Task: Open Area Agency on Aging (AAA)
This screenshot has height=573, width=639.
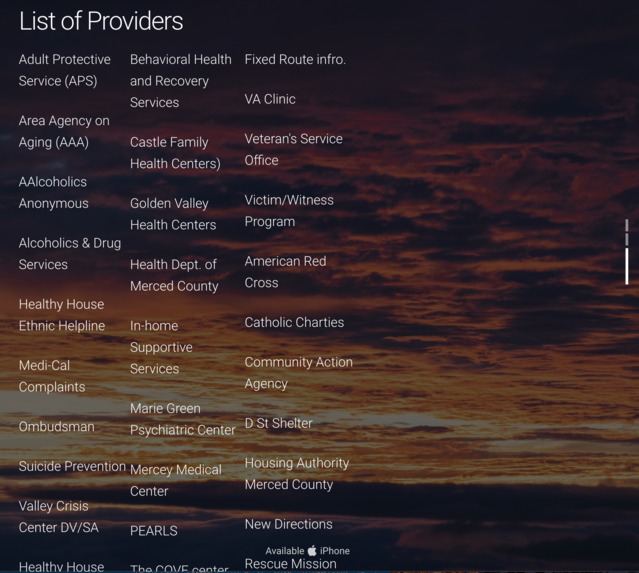Action: (x=64, y=131)
